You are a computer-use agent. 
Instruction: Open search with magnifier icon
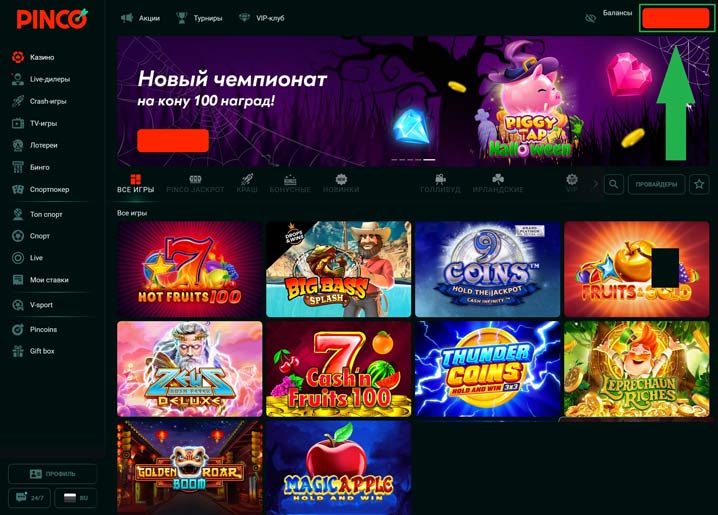pyautogui.click(x=614, y=184)
